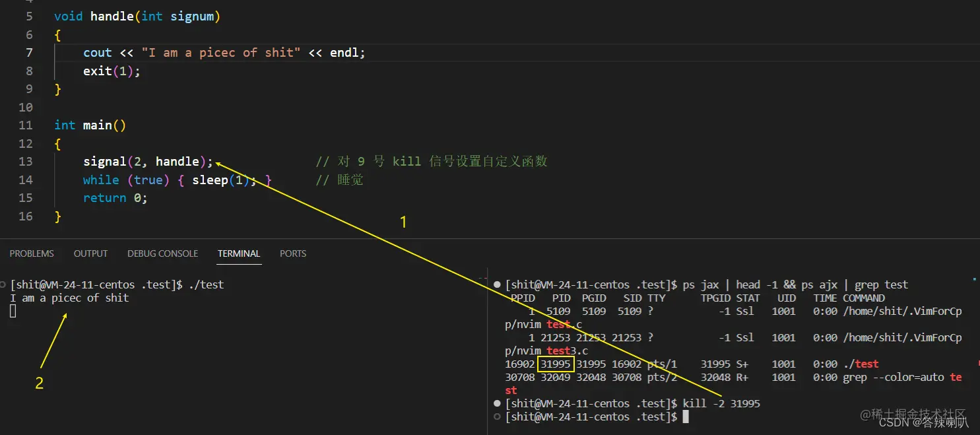Open the PORTS panel tab
This screenshot has height=435, width=980.
coord(293,253)
